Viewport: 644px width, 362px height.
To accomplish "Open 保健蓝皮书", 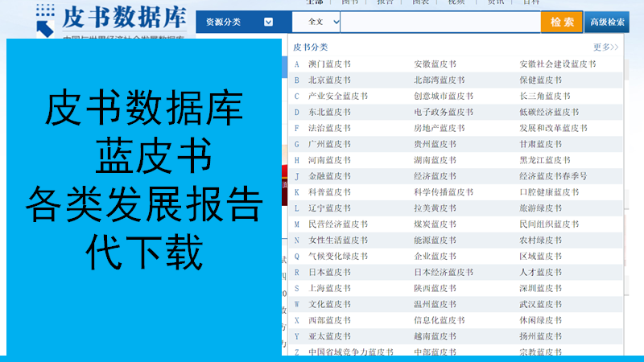I will (540, 80).
